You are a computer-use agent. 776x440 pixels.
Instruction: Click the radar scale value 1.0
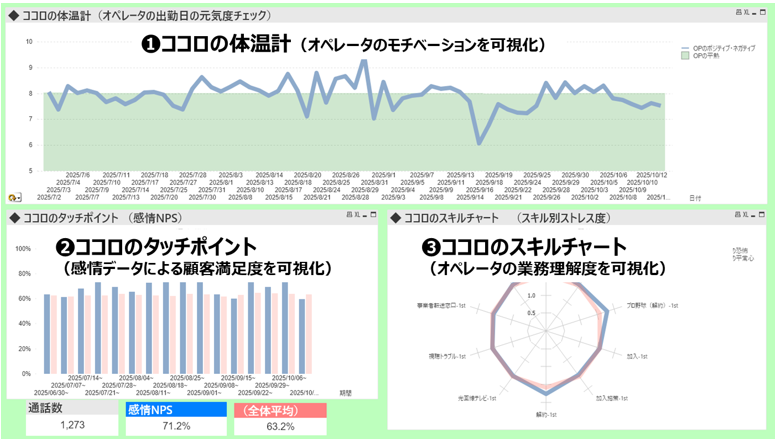[532, 295]
